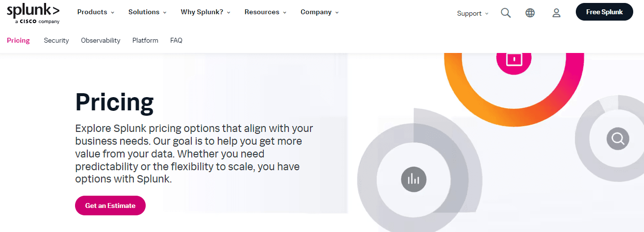Viewport: 644px width, 232px height.
Task: Expand the Products dropdown menu
Action: pos(96,12)
